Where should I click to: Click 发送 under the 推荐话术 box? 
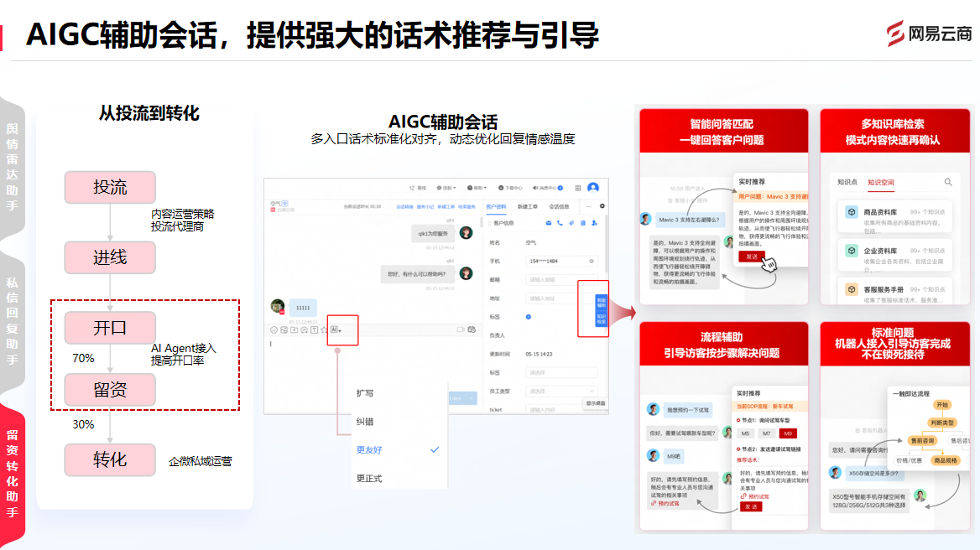[751, 507]
